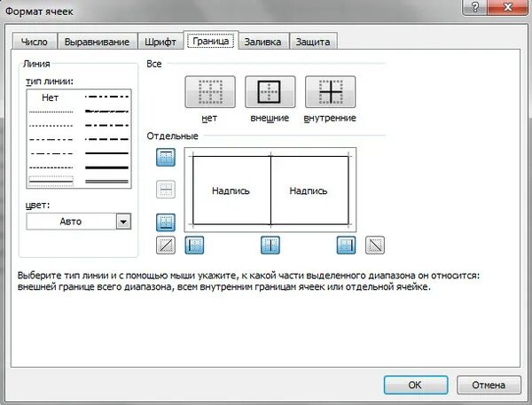Click the 'Отмена' cancel button

point(489,385)
